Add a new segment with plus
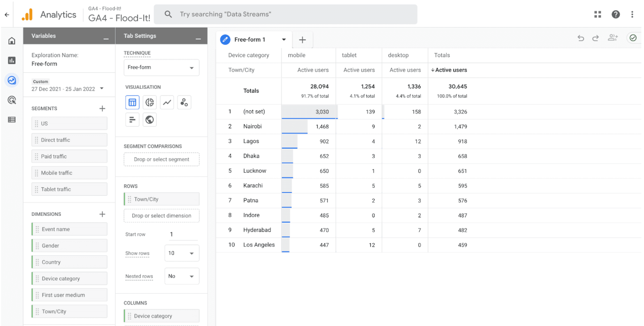The width and height of the screenshot is (644, 326). [102, 108]
